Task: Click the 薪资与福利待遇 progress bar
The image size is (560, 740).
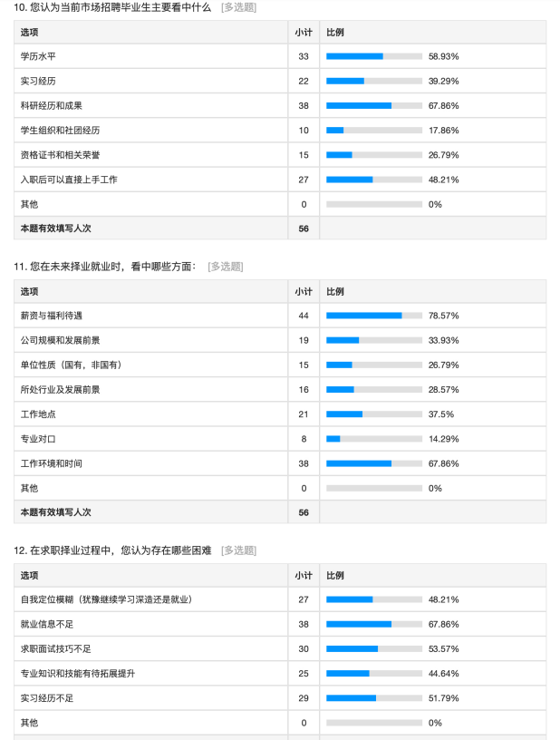Action: (374, 316)
